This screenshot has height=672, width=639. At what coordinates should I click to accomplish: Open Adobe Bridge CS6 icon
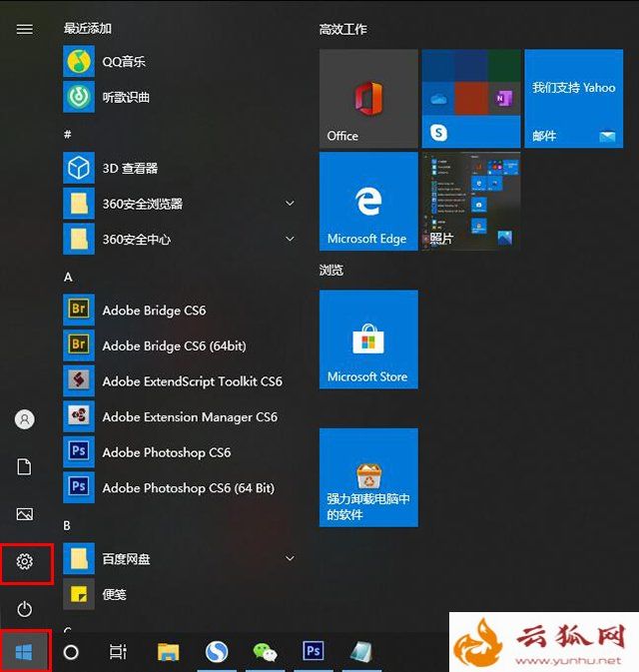click(x=79, y=310)
